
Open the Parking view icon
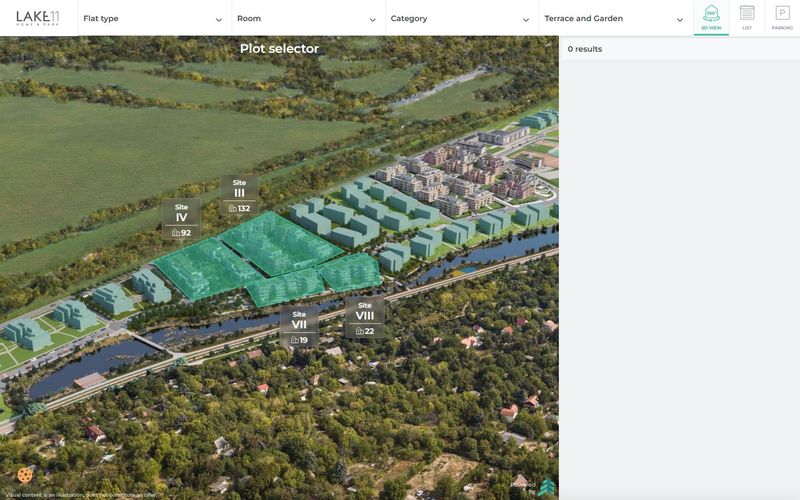(782, 18)
